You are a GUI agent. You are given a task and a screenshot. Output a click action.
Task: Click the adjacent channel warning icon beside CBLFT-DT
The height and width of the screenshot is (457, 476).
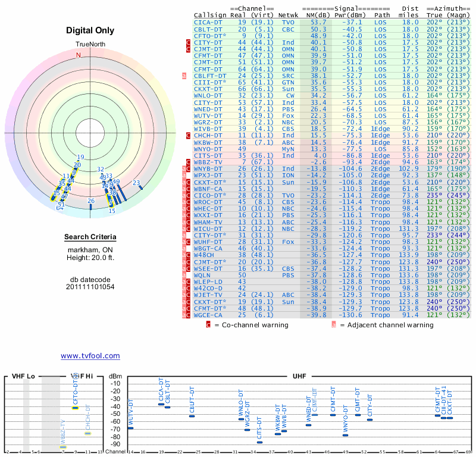[x=184, y=76]
